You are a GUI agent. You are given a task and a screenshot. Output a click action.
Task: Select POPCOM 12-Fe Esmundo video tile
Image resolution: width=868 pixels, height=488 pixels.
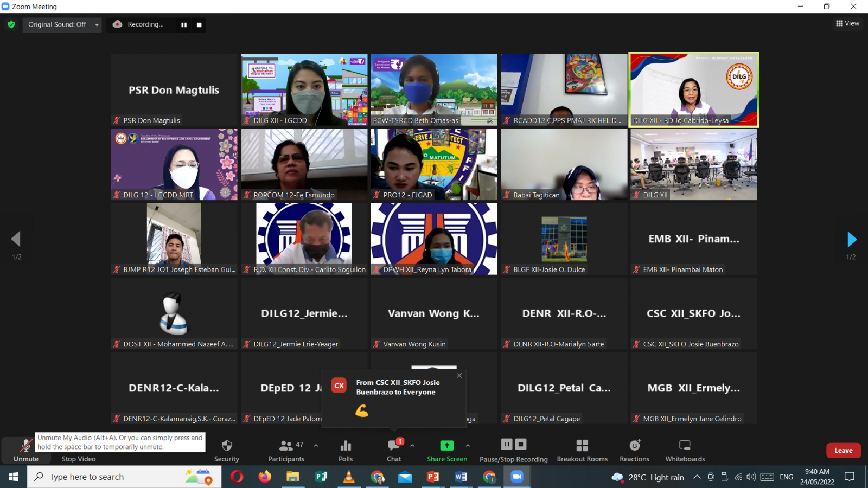tap(304, 164)
